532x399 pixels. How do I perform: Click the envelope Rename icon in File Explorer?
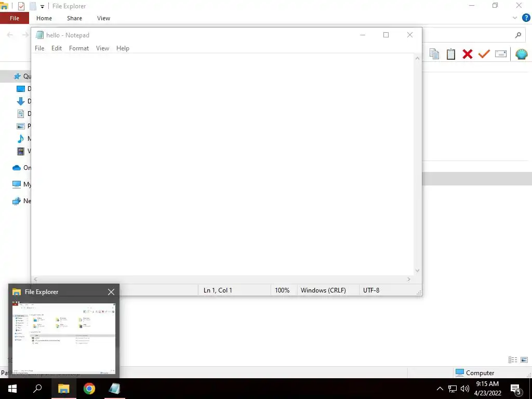click(x=501, y=54)
